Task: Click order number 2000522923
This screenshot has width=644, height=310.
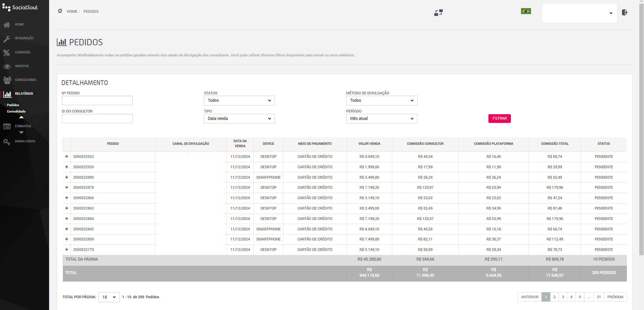Action: (x=84, y=157)
